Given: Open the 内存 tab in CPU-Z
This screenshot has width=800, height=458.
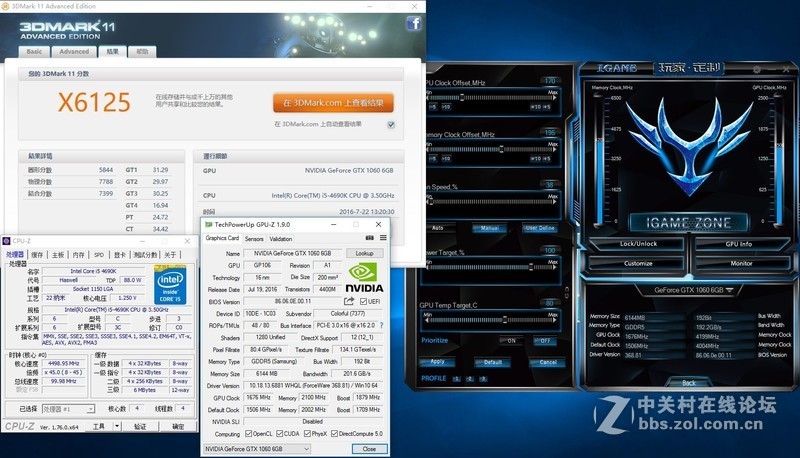Looking at the screenshot, I should 79,255.
